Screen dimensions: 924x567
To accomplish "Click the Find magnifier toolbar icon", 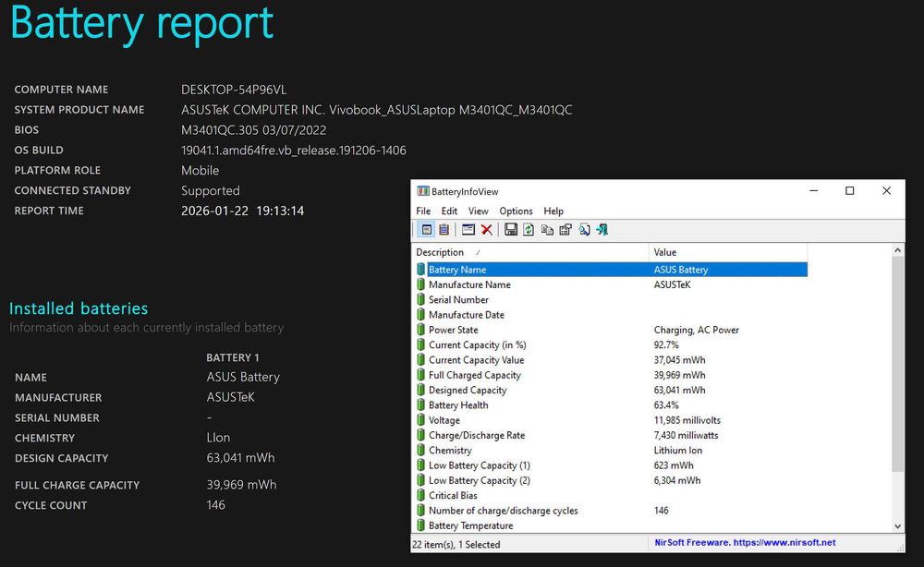I will pyautogui.click(x=584, y=230).
